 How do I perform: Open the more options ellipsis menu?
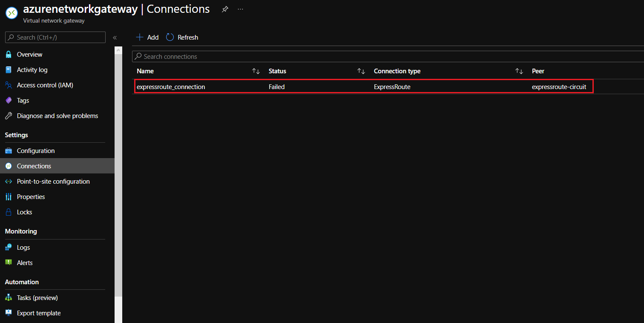pyautogui.click(x=240, y=9)
